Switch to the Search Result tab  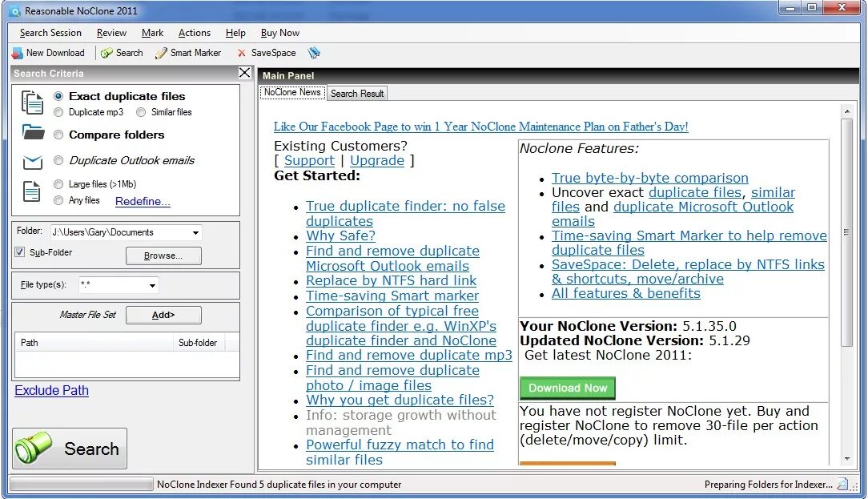pyautogui.click(x=357, y=94)
